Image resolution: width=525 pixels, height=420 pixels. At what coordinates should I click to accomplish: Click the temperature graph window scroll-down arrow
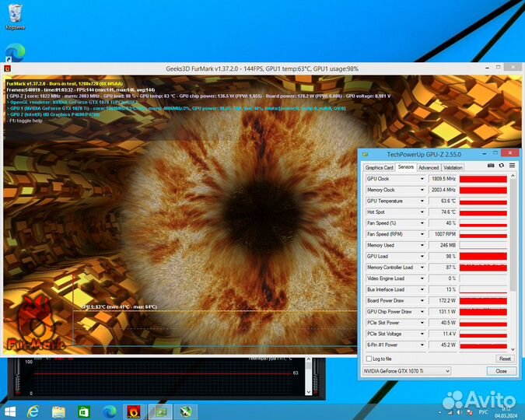point(308,392)
